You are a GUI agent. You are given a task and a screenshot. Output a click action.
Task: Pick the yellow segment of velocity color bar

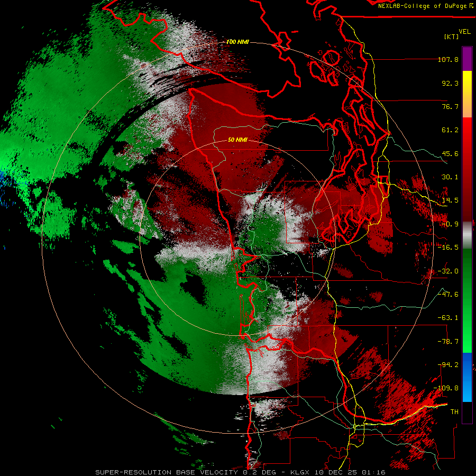coord(467,81)
